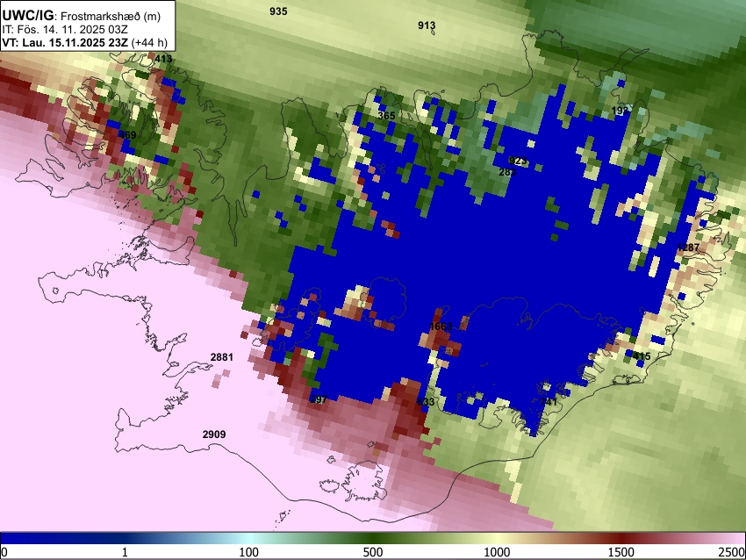
Task: Click the color scale label 0
Action: coord(4,552)
